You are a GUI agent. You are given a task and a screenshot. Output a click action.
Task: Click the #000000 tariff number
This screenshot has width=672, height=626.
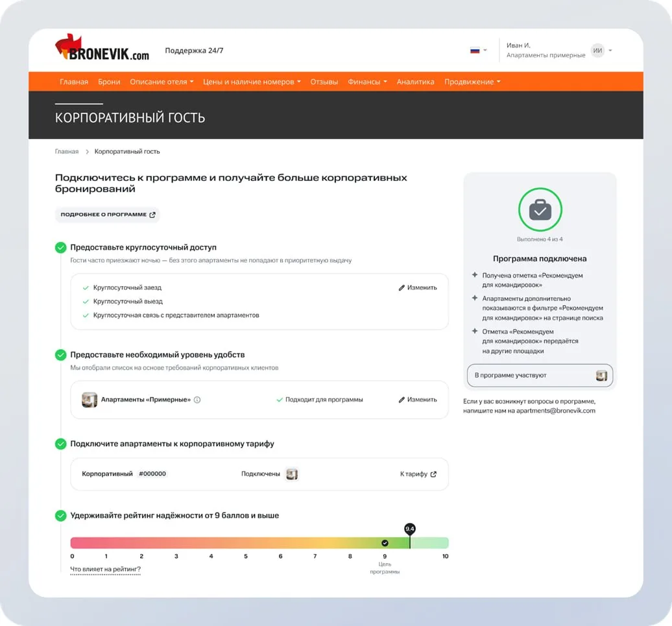pos(152,474)
